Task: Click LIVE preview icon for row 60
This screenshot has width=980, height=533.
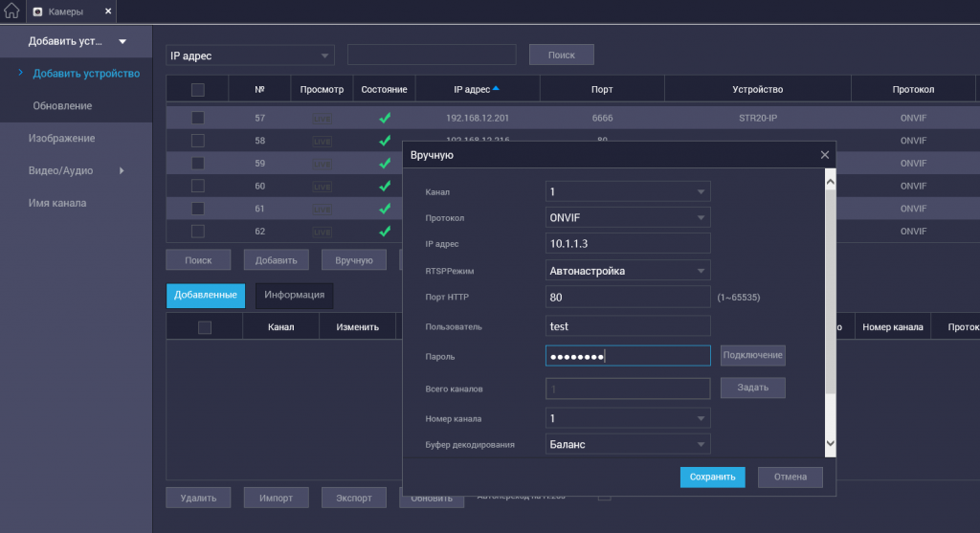Action: pos(323,187)
